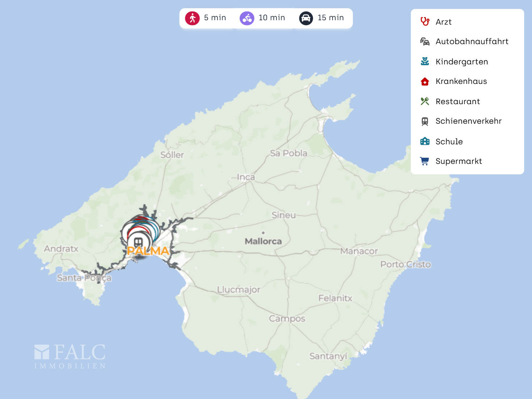This screenshot has height=399, width=532.
Task: Click the train station marker on Palma
Action: point(138,242)
